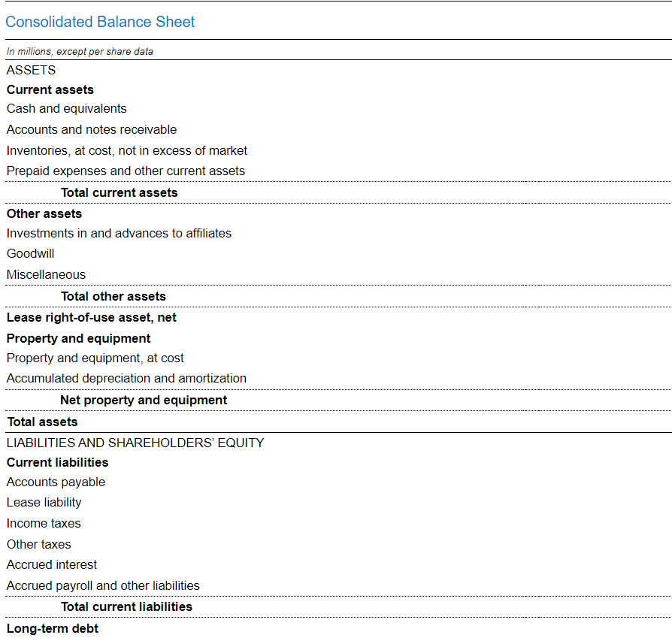Click the Accrued interest row label
Screen dimensions: 672x644
coord(52,565)
